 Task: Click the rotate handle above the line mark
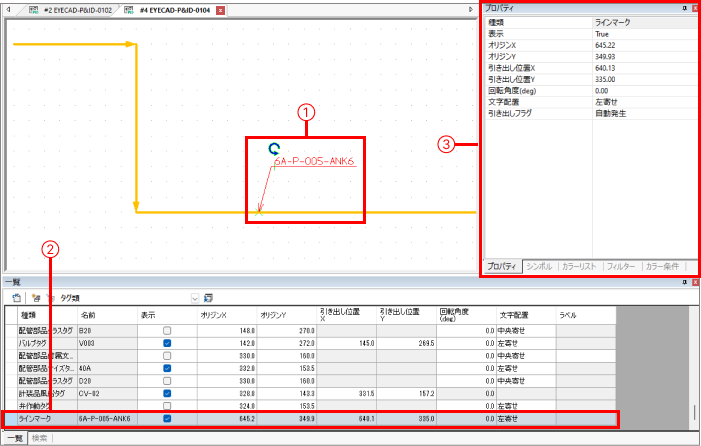click(274, 149)
